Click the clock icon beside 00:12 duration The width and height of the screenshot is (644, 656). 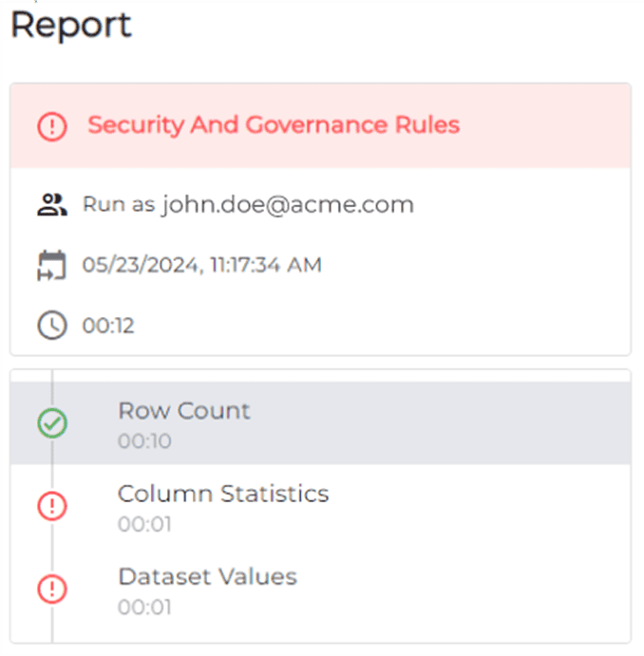(52, 326)
